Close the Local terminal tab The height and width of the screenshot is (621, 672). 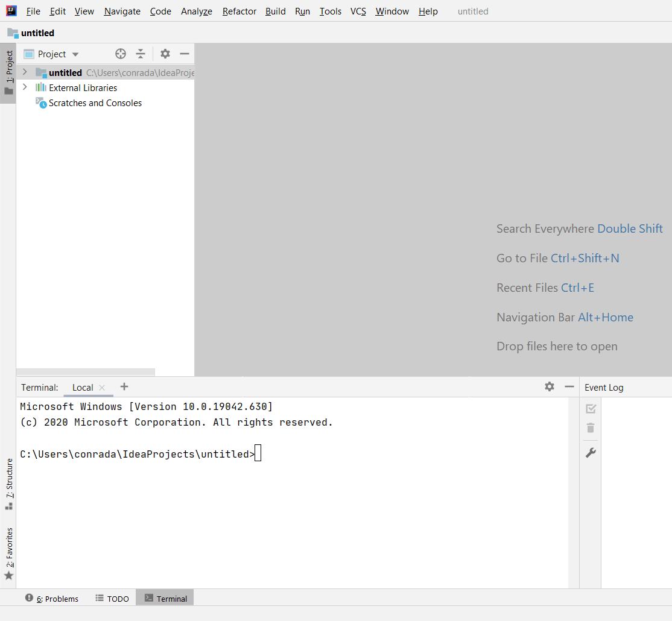pos(102,388)
